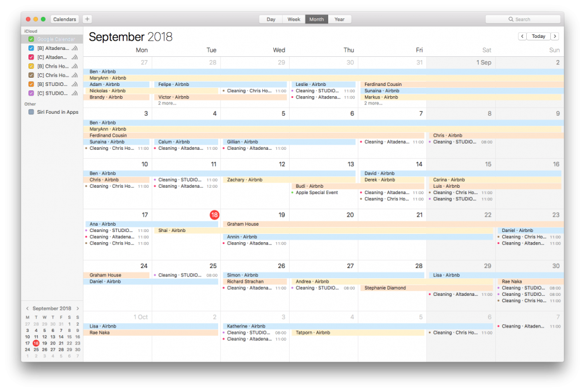Open the 'Graham House' event on the 19th
The image size is (585, 392).
[x=393, y=224]
